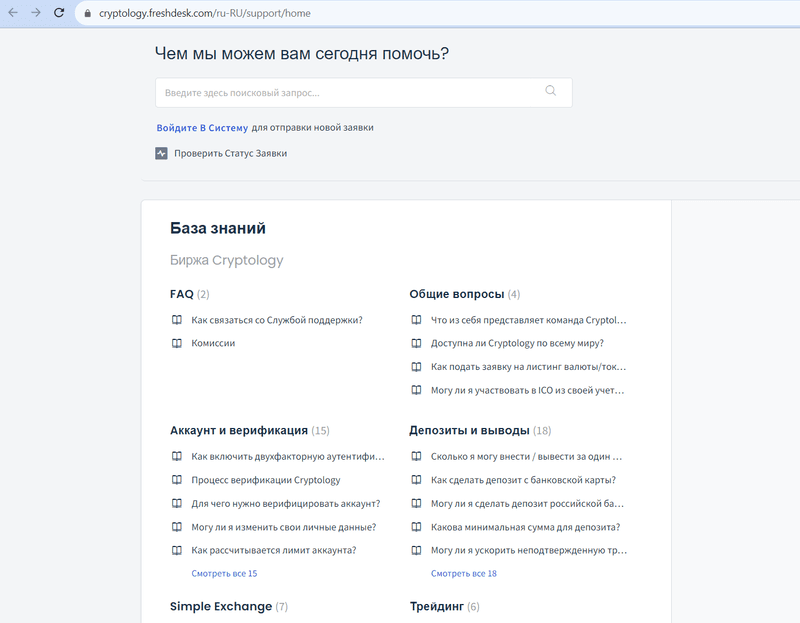Click book icon beside 'Какова минимальная сумма для депозита?'

click(416, 527)
